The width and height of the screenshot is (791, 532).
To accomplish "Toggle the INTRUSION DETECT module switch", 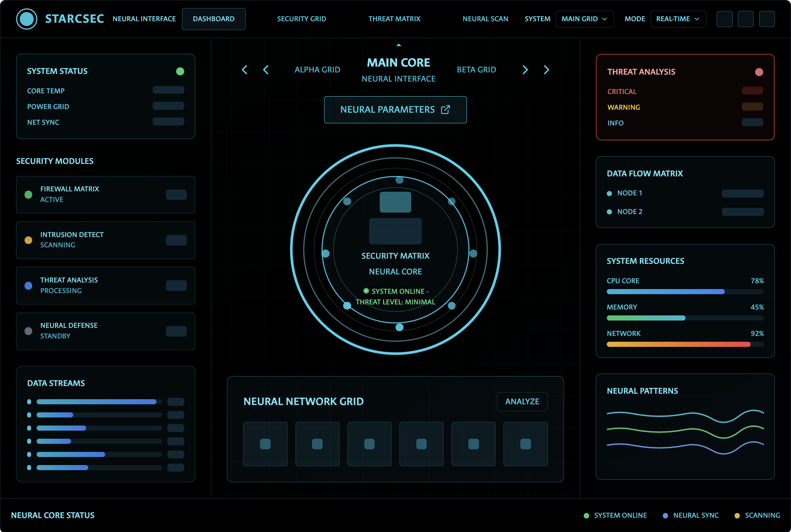I will click(176, 240).
